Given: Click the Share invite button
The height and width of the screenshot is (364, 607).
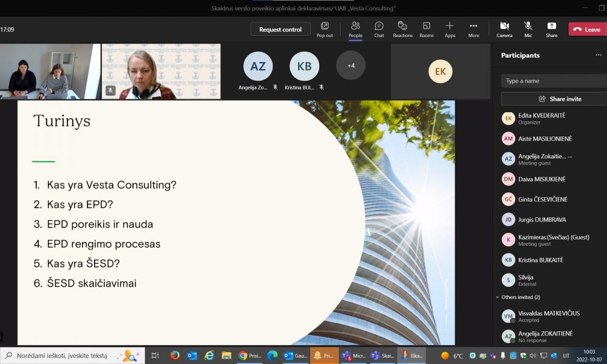Looking at the screenshot, I should (554, 99).
